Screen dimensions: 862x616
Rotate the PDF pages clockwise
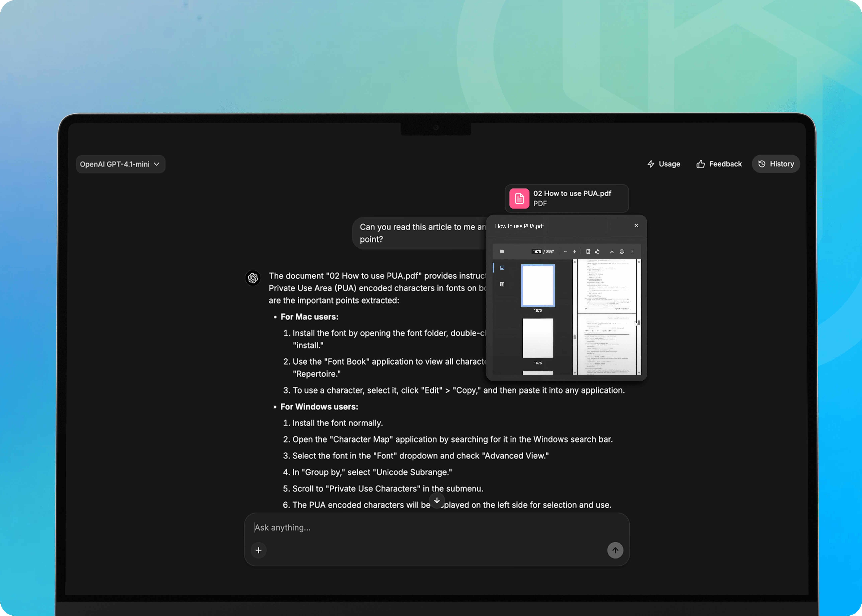point(598,252)
